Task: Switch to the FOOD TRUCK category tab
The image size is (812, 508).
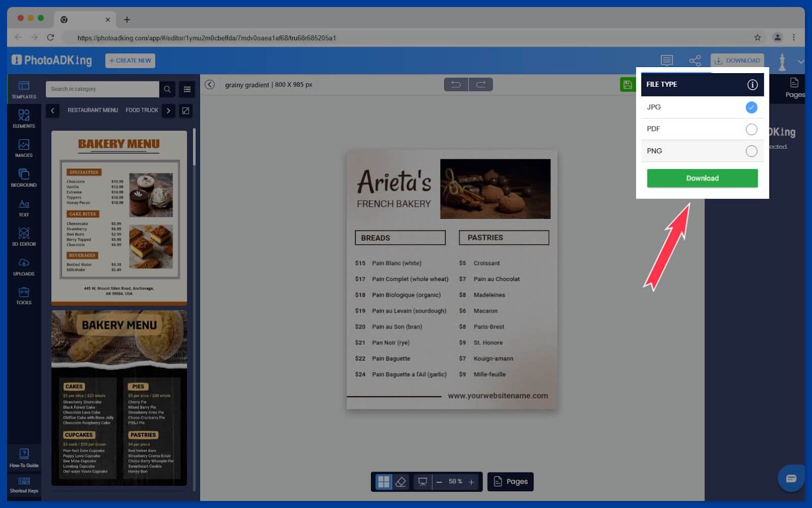Action: (x=142, y=110)
